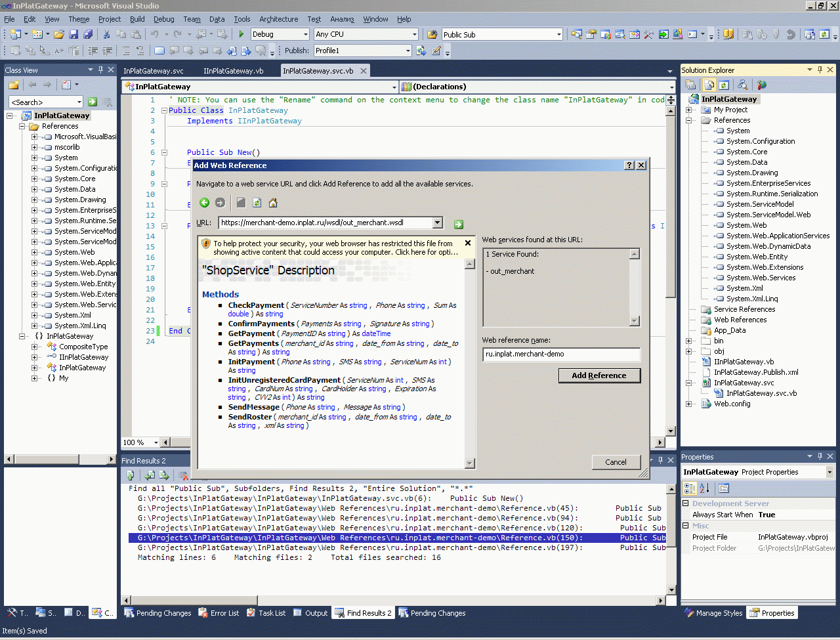
Task: Click the Home icon in Add Web Reference
Action: [273, 203]
